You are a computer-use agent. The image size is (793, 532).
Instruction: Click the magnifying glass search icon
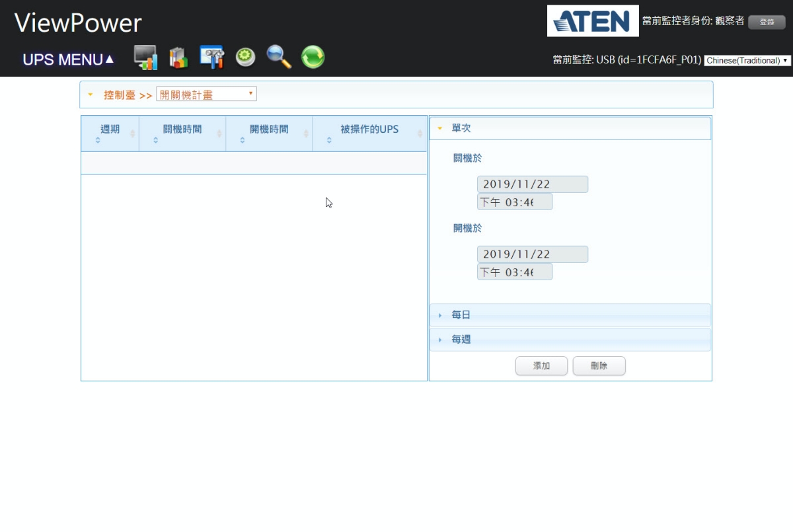pos(279,57)
